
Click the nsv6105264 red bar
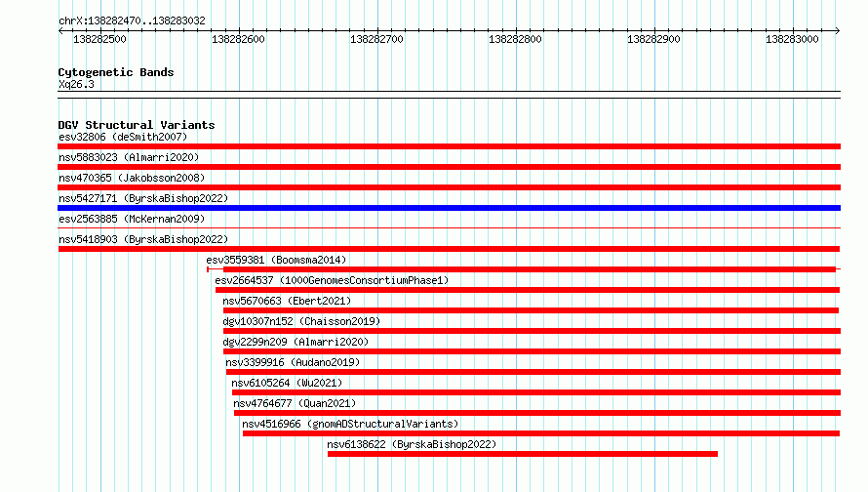[x=536, y=392]
